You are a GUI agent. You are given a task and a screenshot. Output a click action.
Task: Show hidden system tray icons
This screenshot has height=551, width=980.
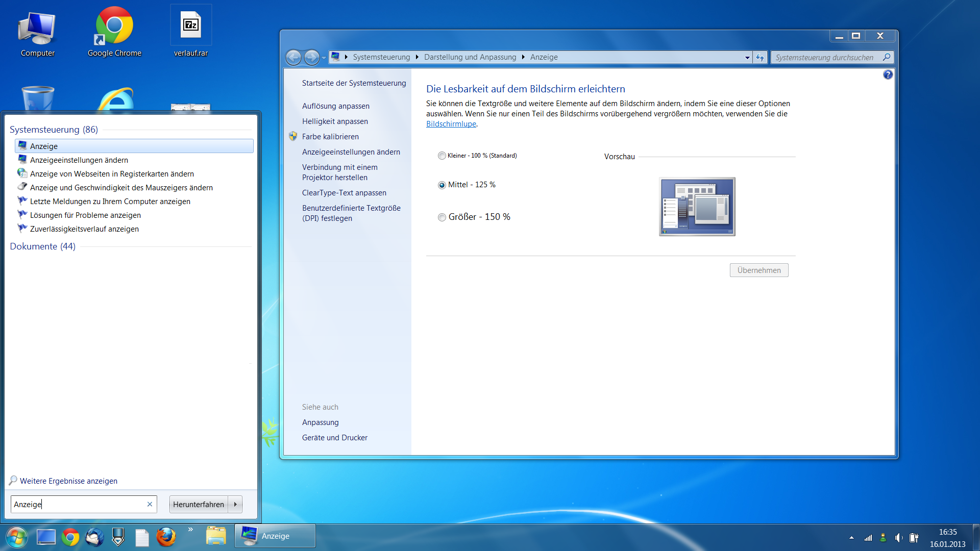tap(851, 538)
